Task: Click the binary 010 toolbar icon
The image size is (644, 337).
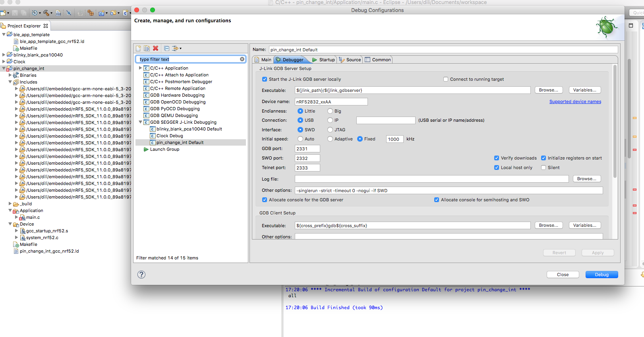Action: (x=58, y=13)
